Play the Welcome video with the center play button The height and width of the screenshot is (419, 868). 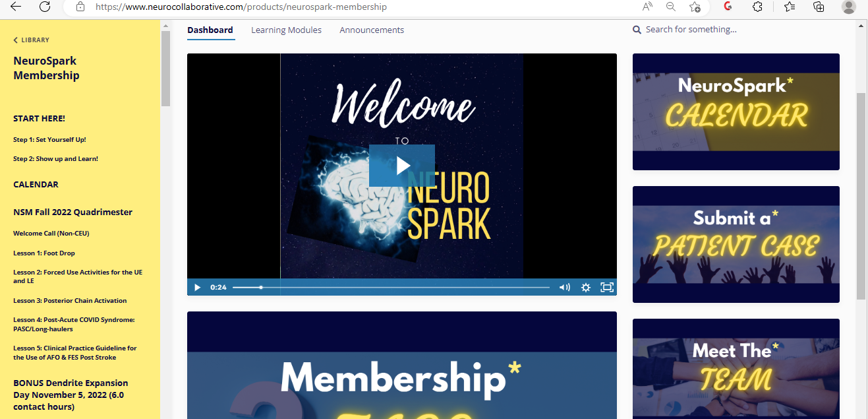click(402, 166)
